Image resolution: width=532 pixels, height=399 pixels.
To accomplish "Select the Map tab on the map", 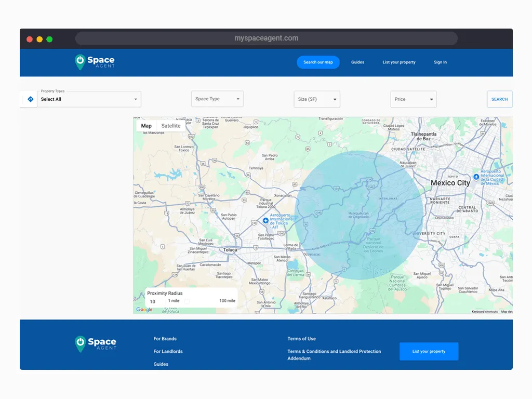I will coord(146,126).
